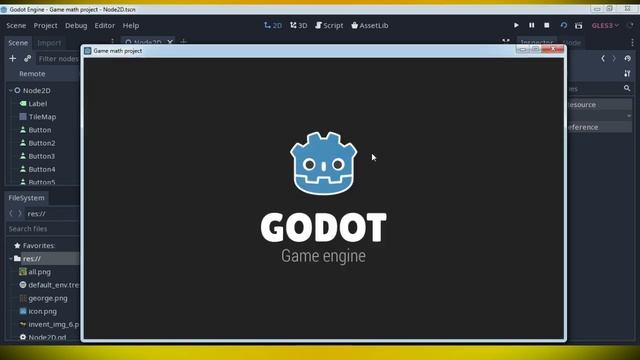This screenshot has width=640, height=360.
Task: Open the Help menu
Action: (x=131, y=25)
